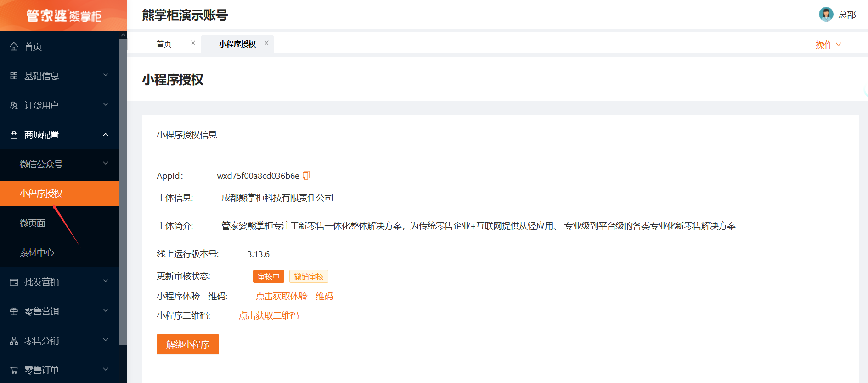Click the 零售分销 hierarchy icon
Viewport: 868px width, 383px height.
coord(14,341)
